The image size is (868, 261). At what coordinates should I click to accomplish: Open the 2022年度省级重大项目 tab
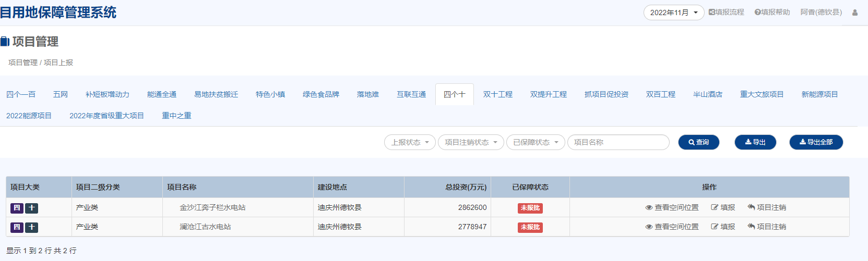[106, 116]
